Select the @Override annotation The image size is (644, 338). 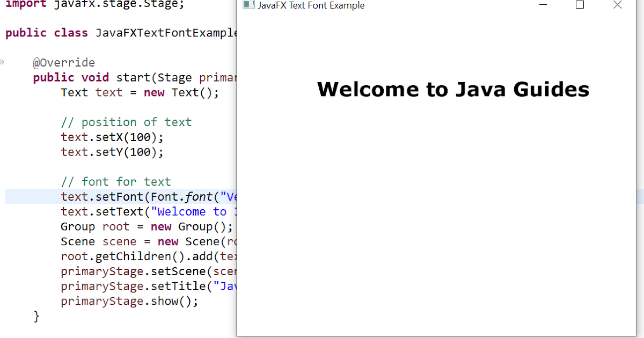pyautogui.click(x=64, y=62)
